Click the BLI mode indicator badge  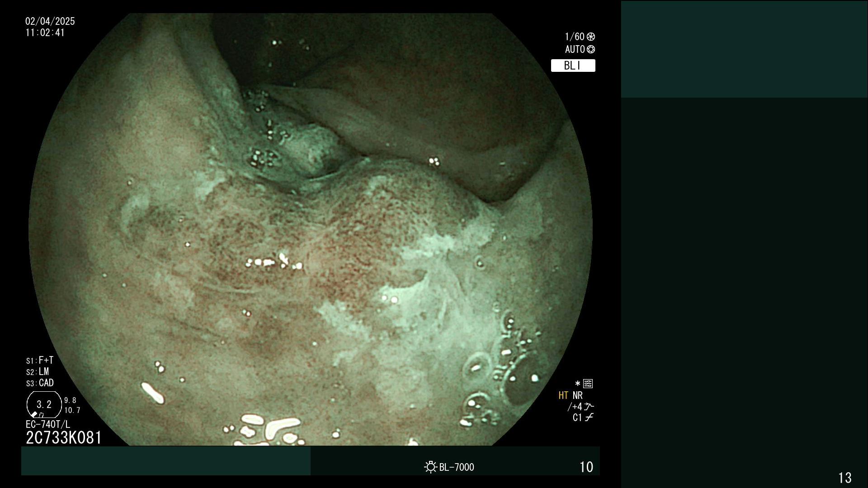[x=573, y=66]
